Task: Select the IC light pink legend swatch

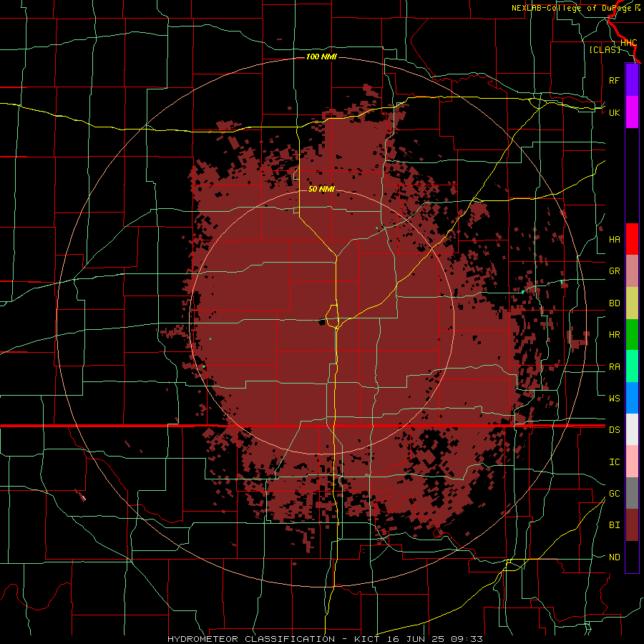Action: tap(632, 462)
